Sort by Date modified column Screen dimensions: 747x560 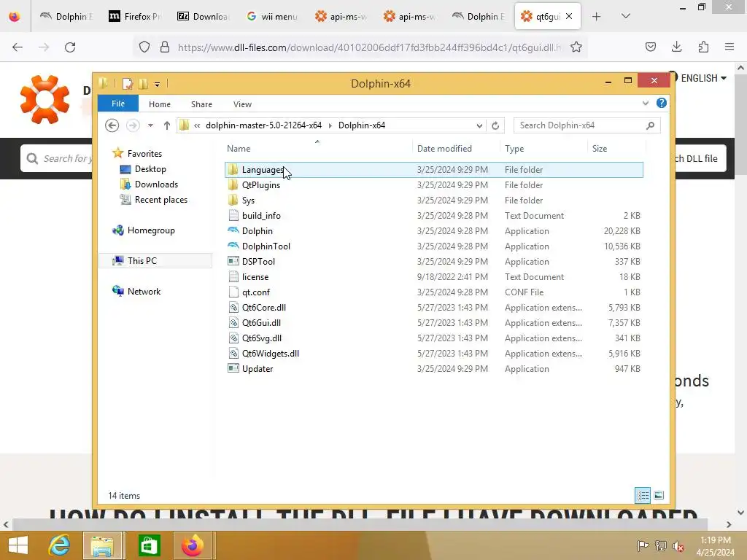[x=457, y=149]
